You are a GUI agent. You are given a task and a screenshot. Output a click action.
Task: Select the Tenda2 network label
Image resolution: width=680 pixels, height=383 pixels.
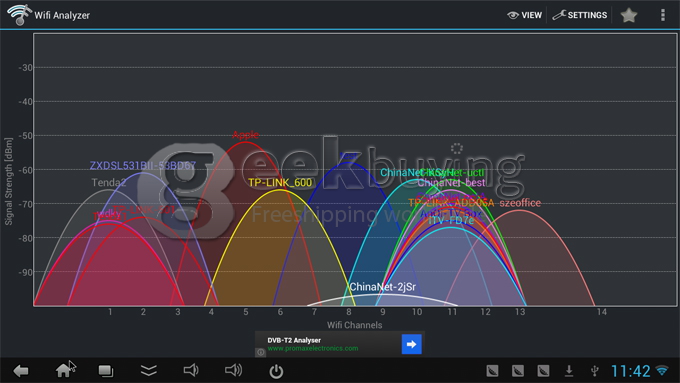pos(108,183)
